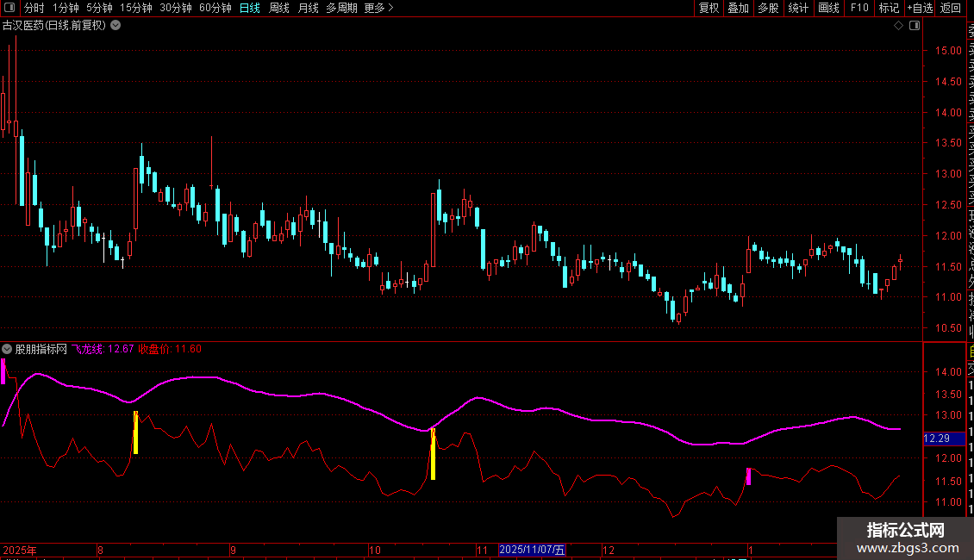974x560 pixels.
Task: Click the 古汉医药(日线.前复权) chart title
Action: coord(54,26)
